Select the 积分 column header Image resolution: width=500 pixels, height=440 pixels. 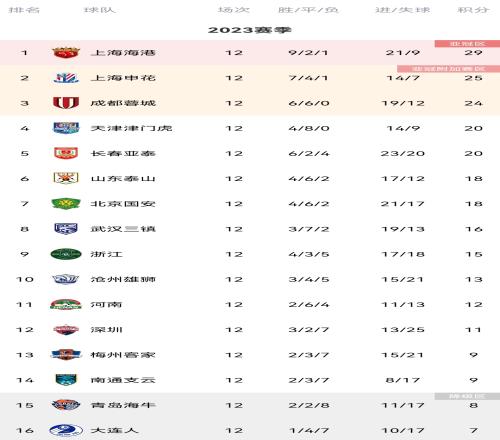coord(473,10)
